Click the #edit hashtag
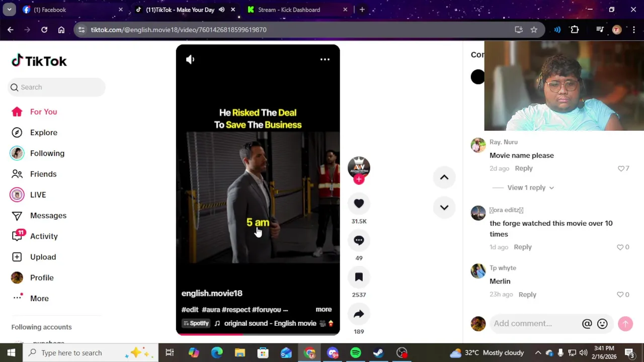The width and height of the screenshot is (644, 362). click(190, 310)
